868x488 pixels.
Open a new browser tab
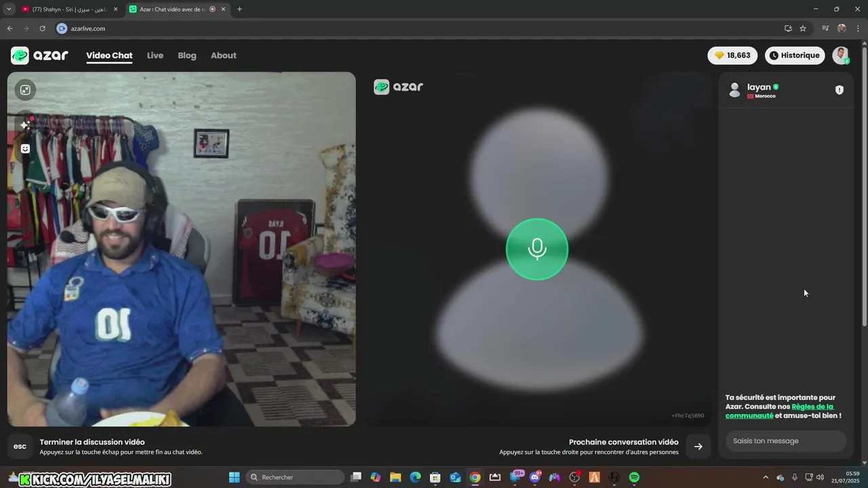click(x=239, y=9)
